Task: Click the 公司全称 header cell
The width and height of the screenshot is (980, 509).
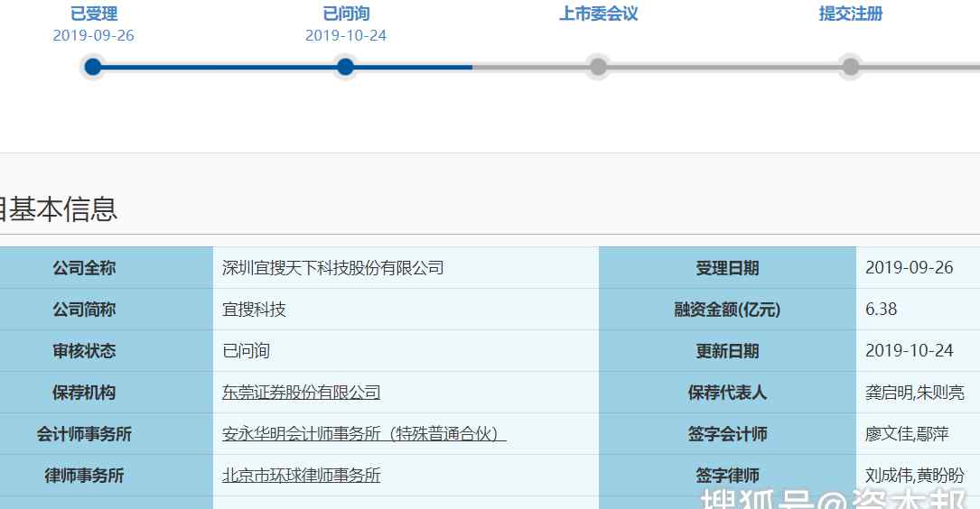Action: pyautogui.click(x=107, y=268)
